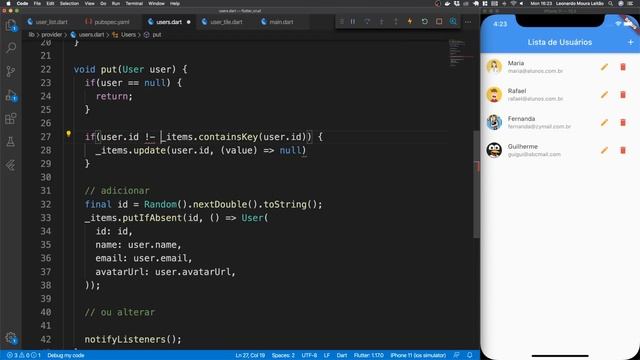The width and height of the screenshot is (640, 360).
Task: Edit Guilherme with the pencil icon
Action: tap(604, 150)
